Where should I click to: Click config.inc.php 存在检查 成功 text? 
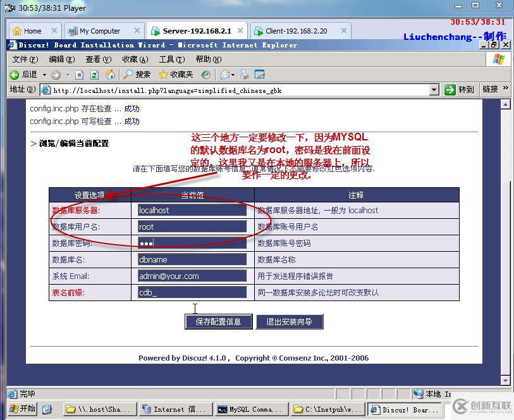[x=85, y=109]
